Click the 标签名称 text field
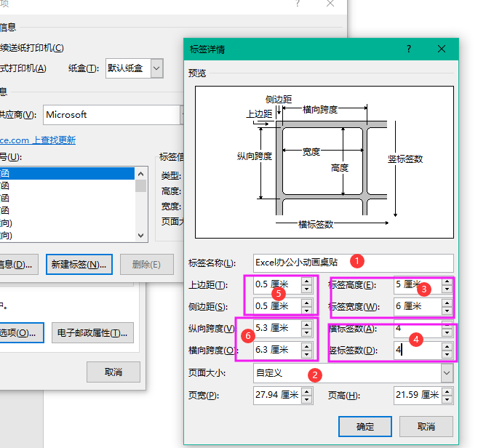Viewport: 478px width, 448px height. pyautogui.click(x=353, y=263)
